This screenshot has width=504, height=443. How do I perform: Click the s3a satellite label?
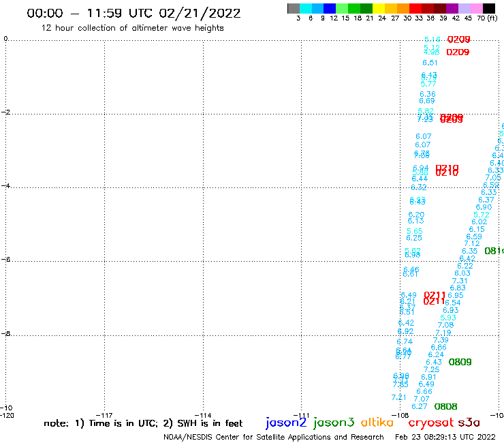469,423
